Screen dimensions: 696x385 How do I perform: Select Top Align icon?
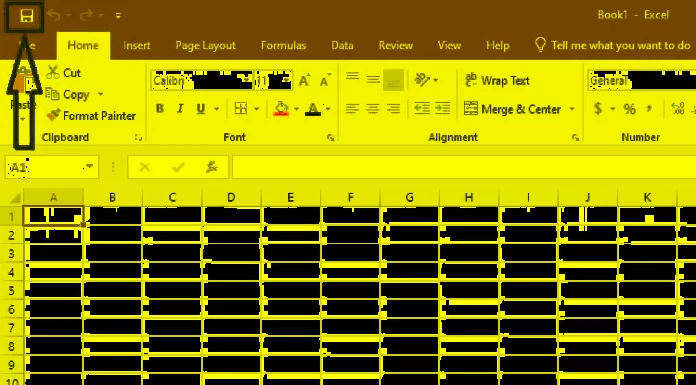coord(352,76)
